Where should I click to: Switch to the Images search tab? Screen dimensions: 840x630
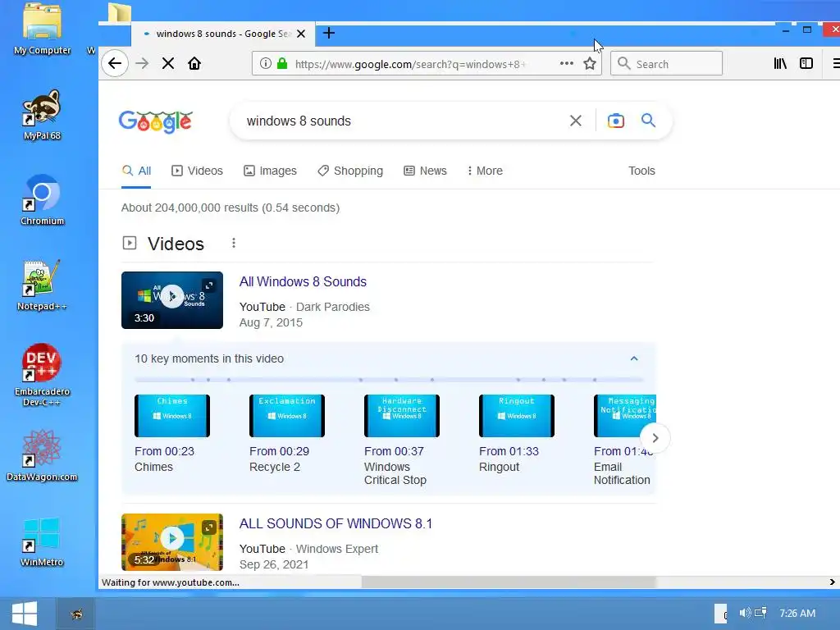[x=270, y=171]
